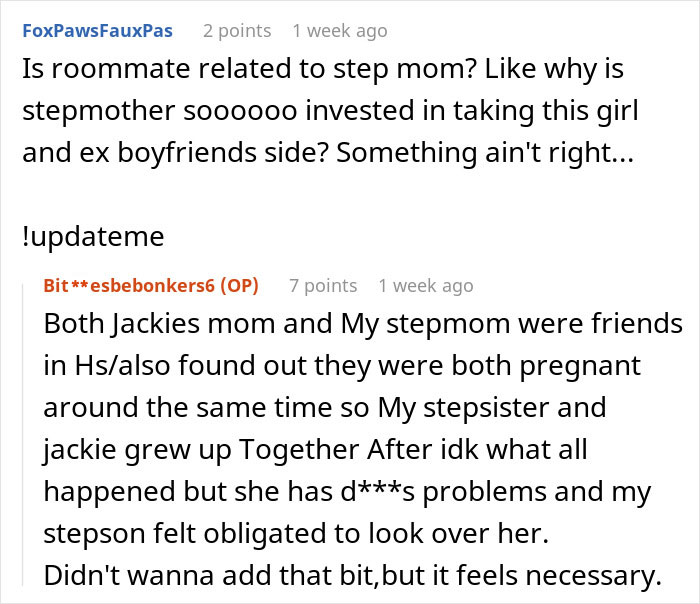Click FoxPawsFauxPas comment's "1 week ago" timestamp
700x604 pixels.
(339, 31)
